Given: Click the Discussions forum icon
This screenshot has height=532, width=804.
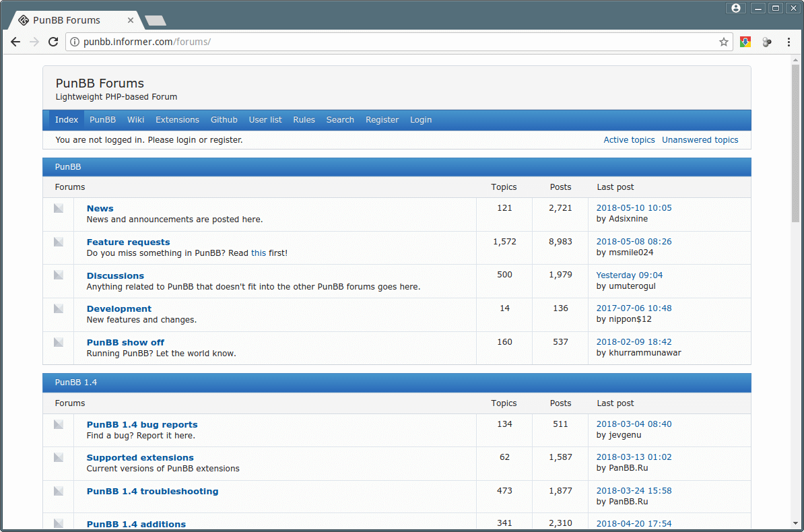Looking at the screenshot, I should coord(58,275).
